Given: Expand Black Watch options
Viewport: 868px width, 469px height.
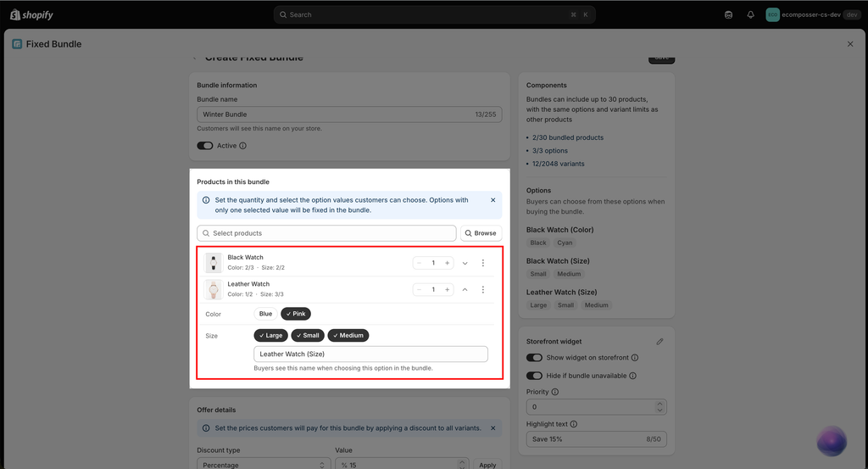Looking at the screenshot, I should coord(465,263).
